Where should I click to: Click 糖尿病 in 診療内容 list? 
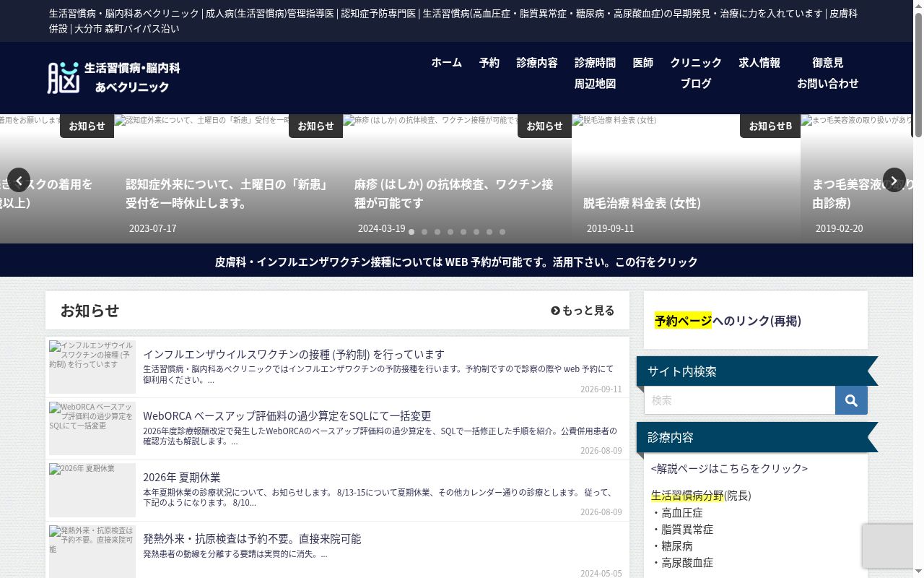click(x=677, y=546)
